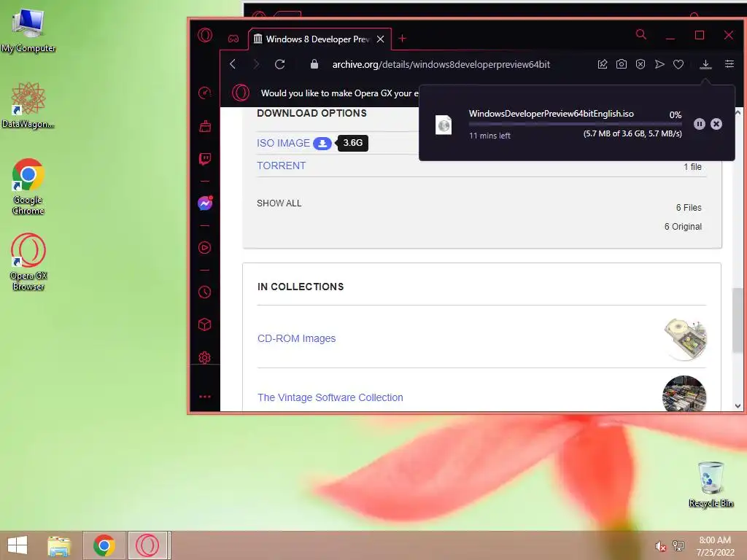
Task: Click the padlock site security icon
Action: [314, 64]
